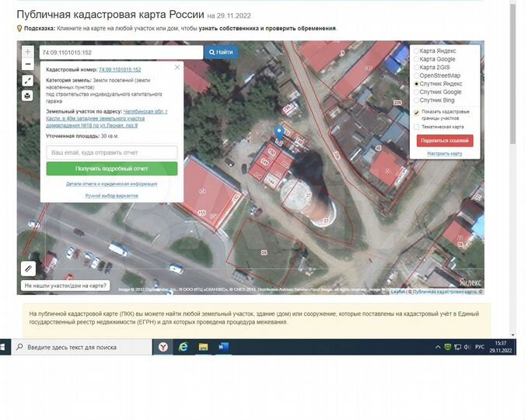Open the network tray icon
Viewport: 525px width, 420px height.
(x=457, y=347)
